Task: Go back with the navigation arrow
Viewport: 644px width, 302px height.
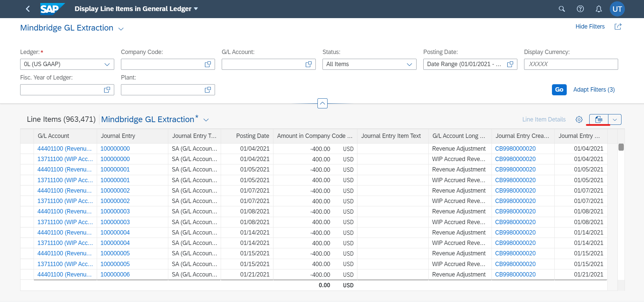Action: [28, 9]
